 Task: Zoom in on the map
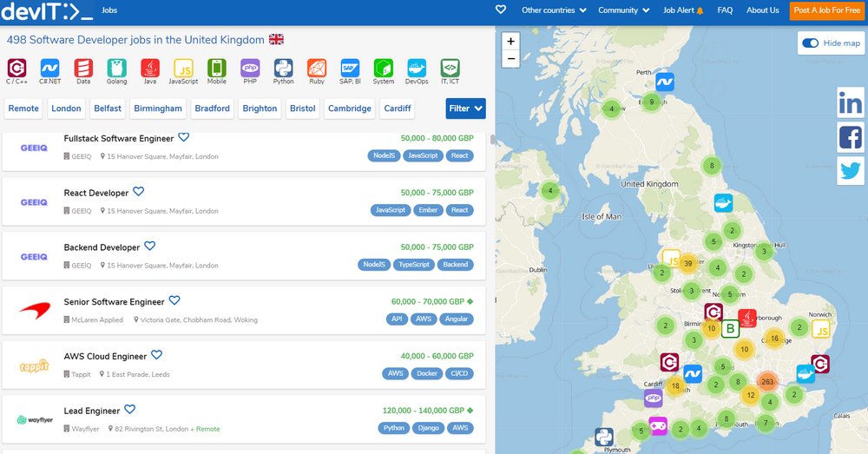click(510, 41)
